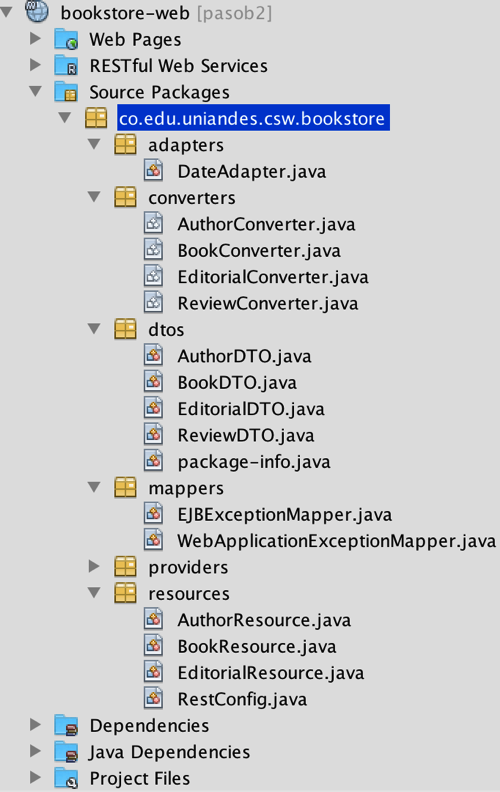Screen dimensions: 500x792
Task: Click the Dependencies folder icon
Action: click(66, 725)
